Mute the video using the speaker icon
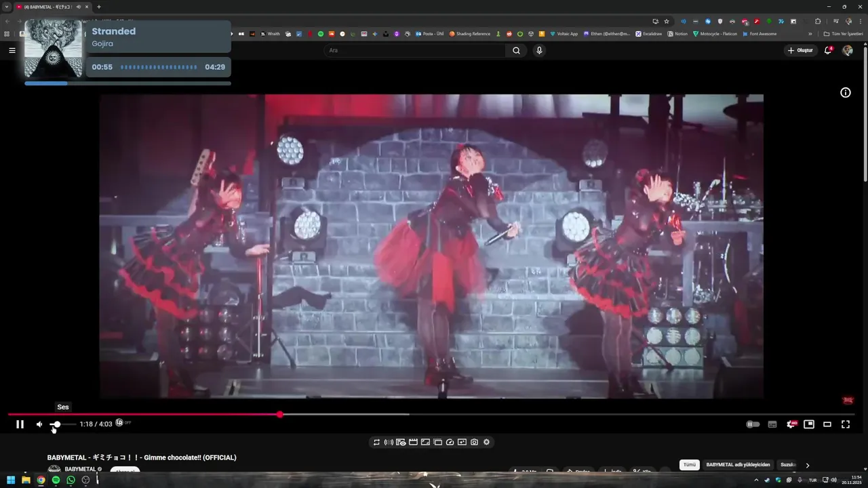 (x=39, y=424)
